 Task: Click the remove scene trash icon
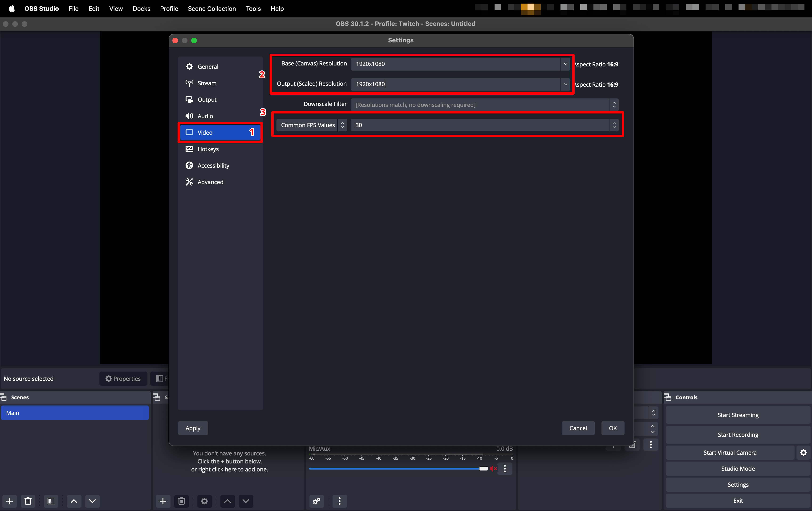point(28,501)
